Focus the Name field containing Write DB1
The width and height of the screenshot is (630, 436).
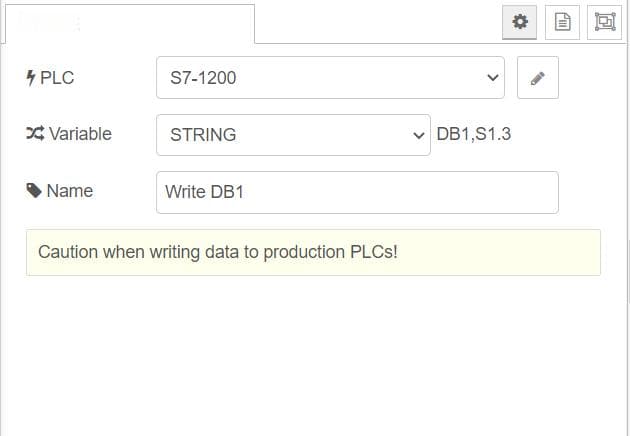[357, 192]
